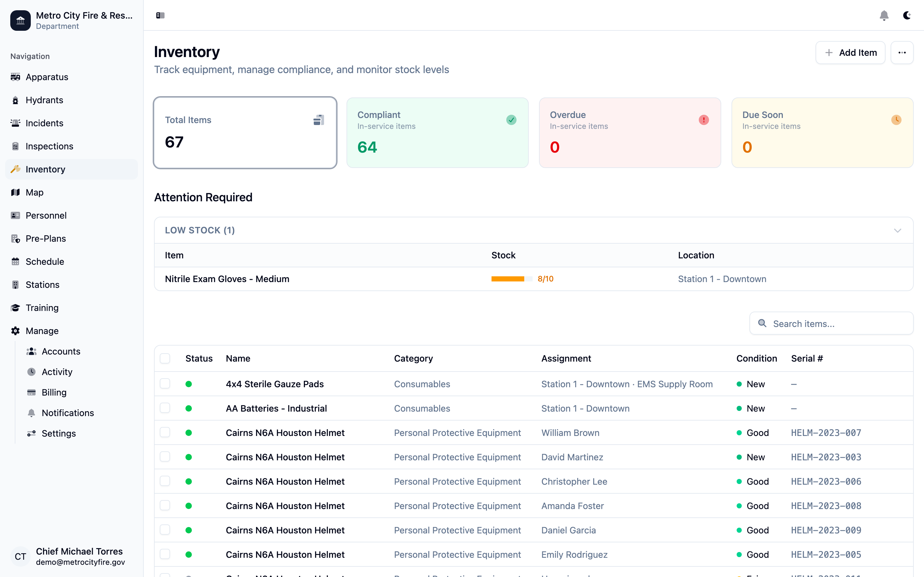Open the Accounts page under Manage
924x577 pixels.
point(61,351)
